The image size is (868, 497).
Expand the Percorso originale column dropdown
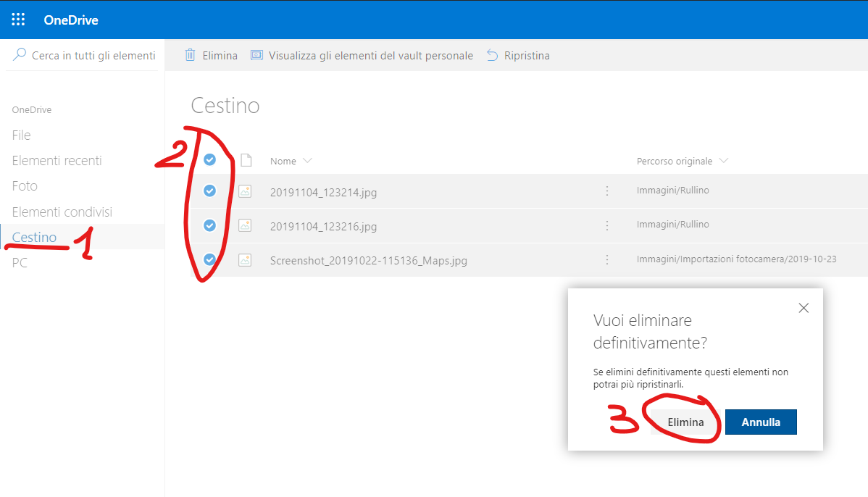[x=723, y=161]
